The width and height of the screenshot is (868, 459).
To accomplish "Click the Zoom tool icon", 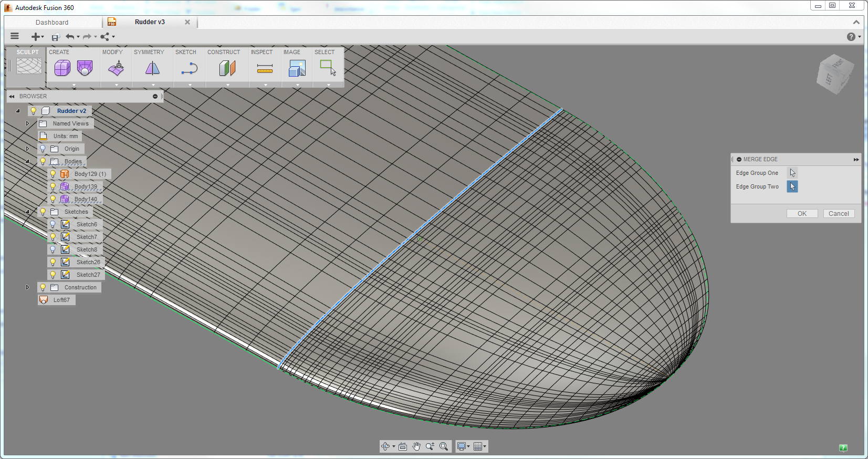I will (430, 446).
